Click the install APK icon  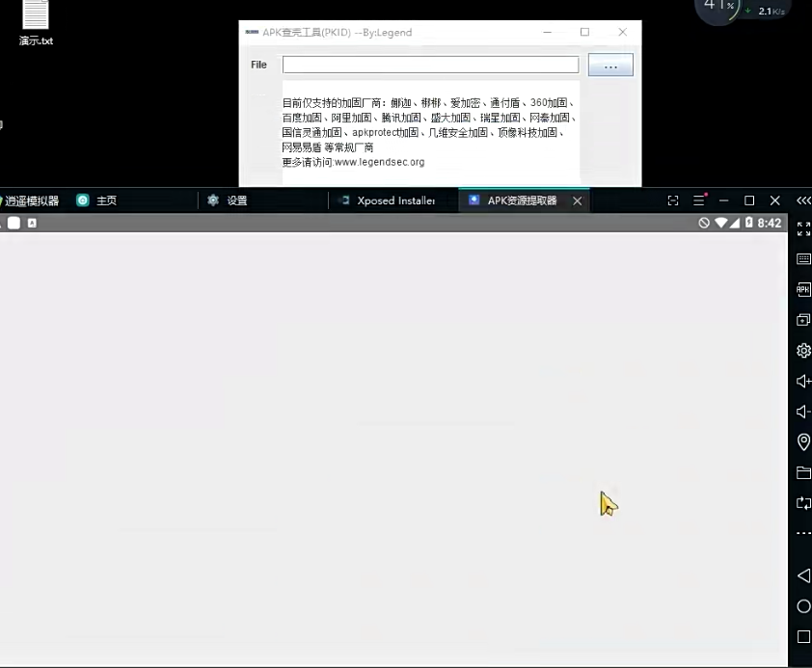(x=803, y=289)
